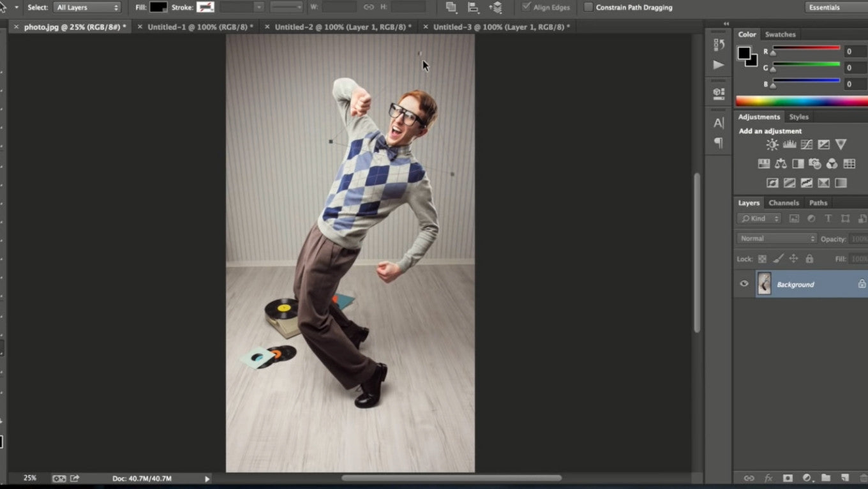
Task: Add a Channel Mixer adjustment
Action: pos(832,164)
